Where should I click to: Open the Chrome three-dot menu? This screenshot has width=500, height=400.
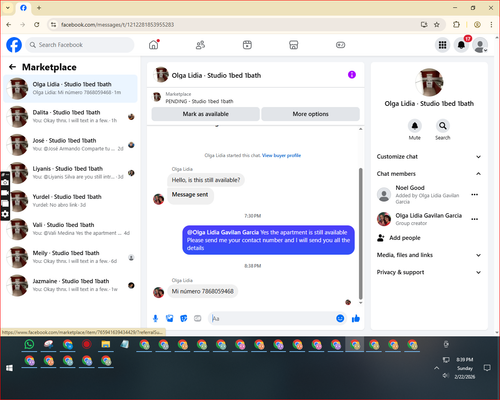tap(491, 24)
